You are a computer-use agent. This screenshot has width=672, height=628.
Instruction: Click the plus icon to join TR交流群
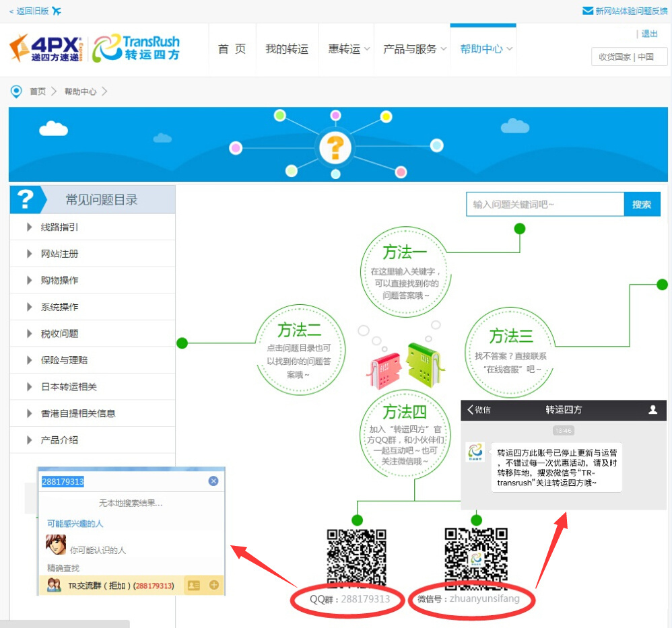[x=214, y=585]
